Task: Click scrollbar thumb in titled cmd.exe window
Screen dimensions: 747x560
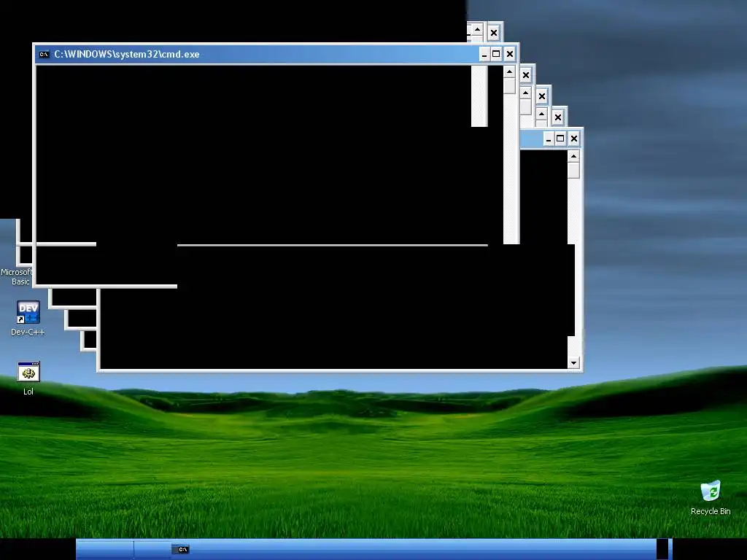Action: click(509, 86)
